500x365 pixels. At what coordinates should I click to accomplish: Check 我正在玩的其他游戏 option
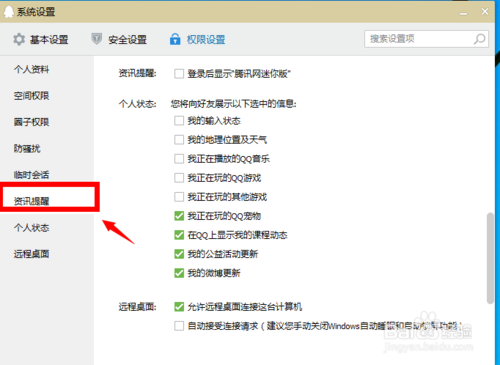click(x=179, y=197)
